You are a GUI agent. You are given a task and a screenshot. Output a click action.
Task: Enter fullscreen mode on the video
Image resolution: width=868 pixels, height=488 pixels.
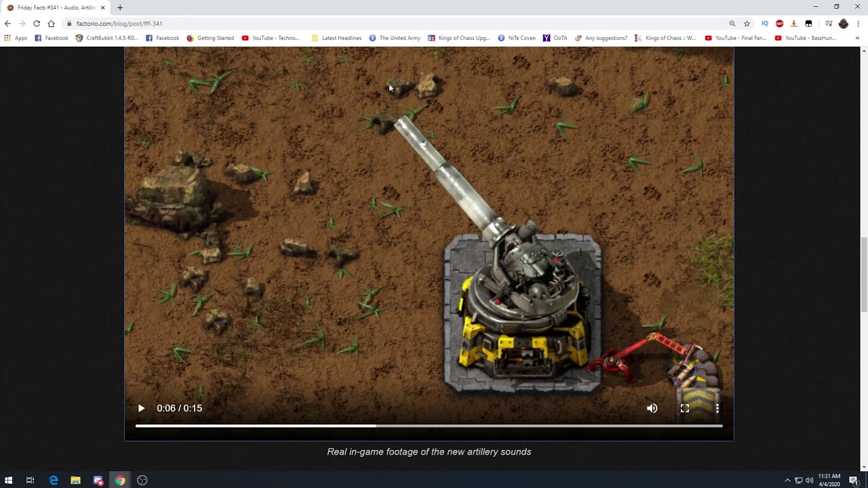click(685, 408)
